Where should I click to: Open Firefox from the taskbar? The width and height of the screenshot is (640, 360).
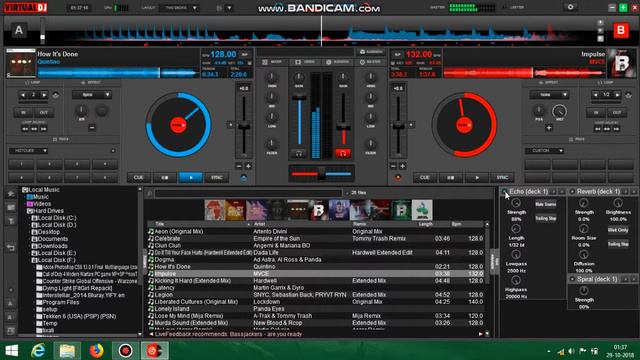[x=96, y=351]
